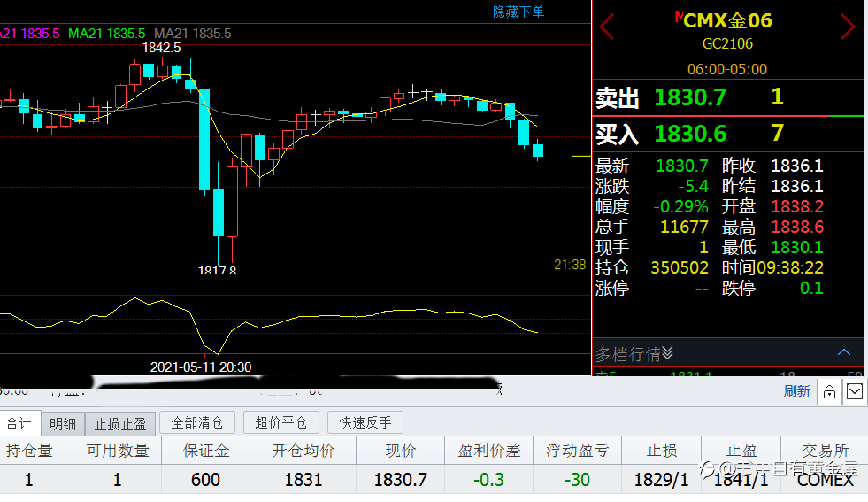Switch to the 明细 tab

[x=63, y=424]
